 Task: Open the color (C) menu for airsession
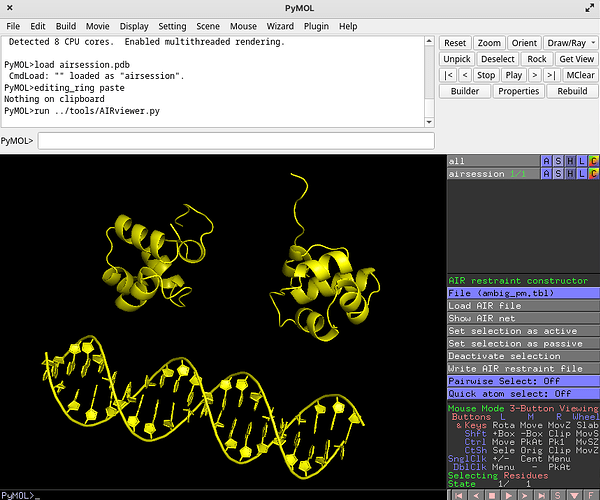[593, 174]
